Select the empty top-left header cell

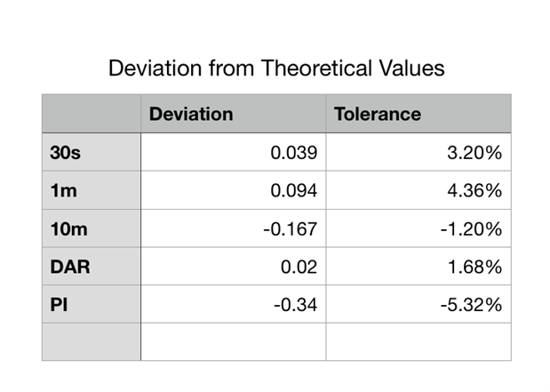91,114
